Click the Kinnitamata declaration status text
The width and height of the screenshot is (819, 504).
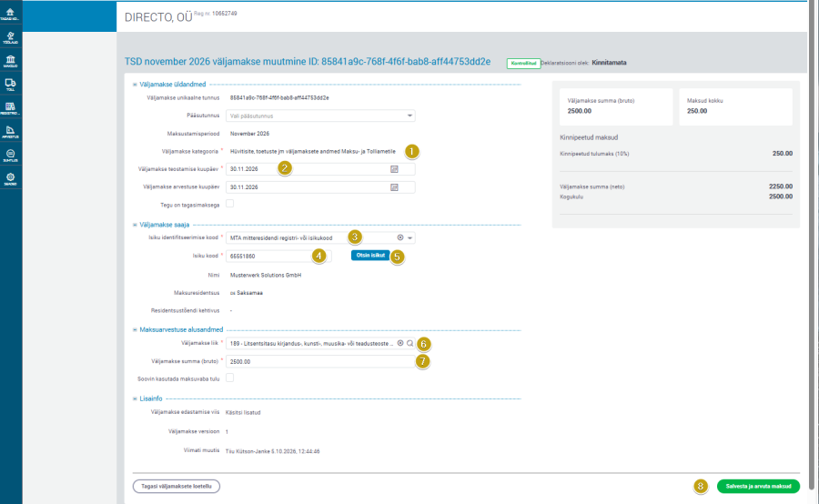609,63
